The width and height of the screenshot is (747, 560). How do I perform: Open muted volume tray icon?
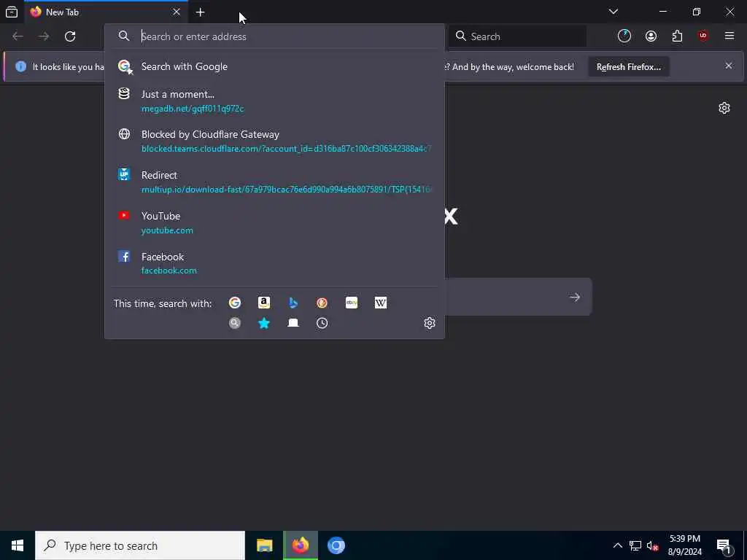click(x=652, y=545)
